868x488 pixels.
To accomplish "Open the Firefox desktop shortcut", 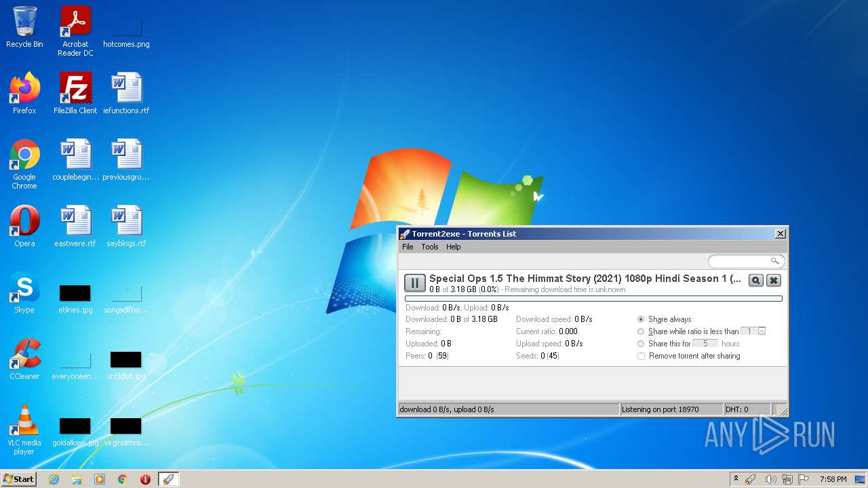I will (x=24, y=94).
